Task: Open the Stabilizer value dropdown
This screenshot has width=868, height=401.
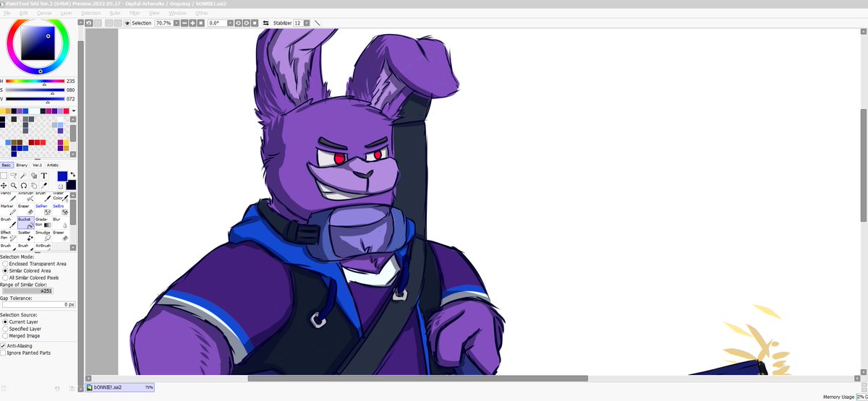Action: (307, 23)
